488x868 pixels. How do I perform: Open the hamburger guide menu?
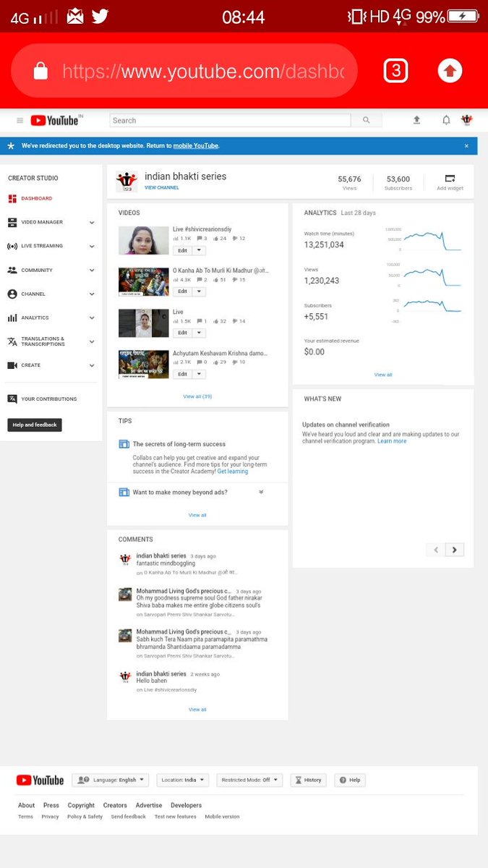(x=20, y=121)
